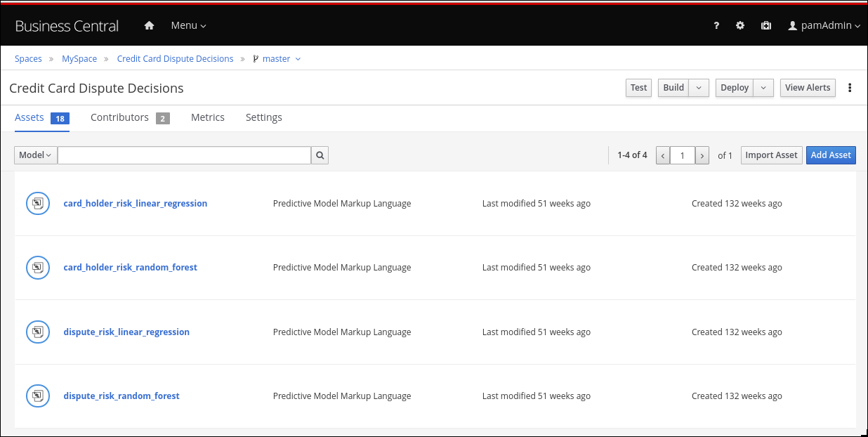
Task: Expand the Model filter dropdown
Action: (x=35, y=155)
